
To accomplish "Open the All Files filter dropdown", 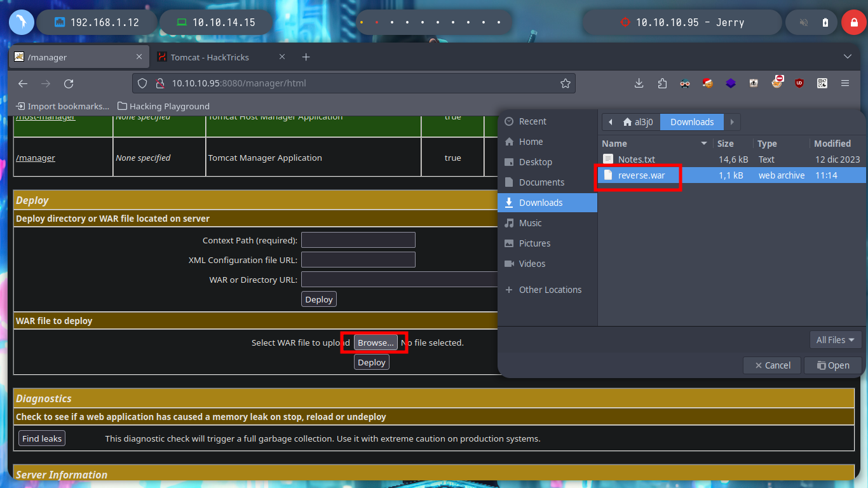I will [836, 340].
